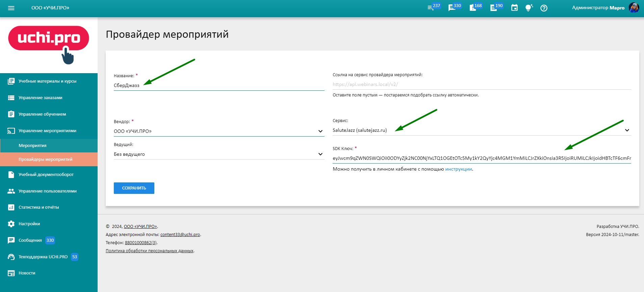The image size is (644, 292).
Task: Click the Учебный документооборот file icon
Action: [11, 175]
